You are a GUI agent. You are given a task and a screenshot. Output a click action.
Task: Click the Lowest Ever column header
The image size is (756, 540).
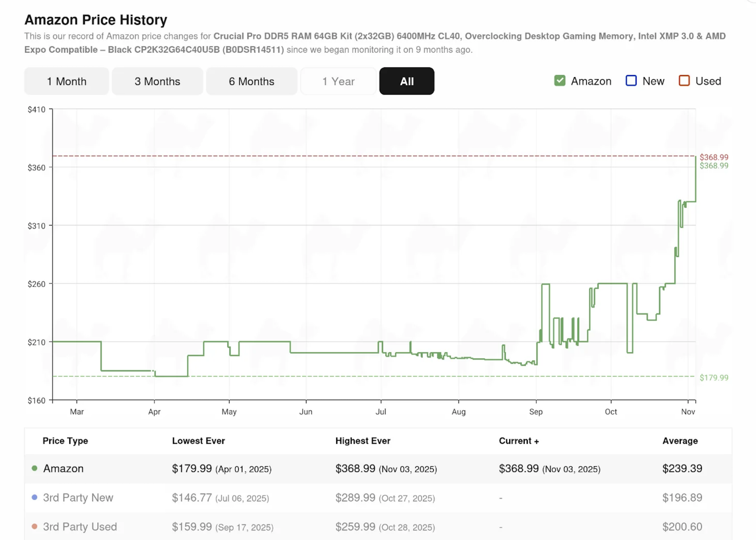(x=198, y=440)
